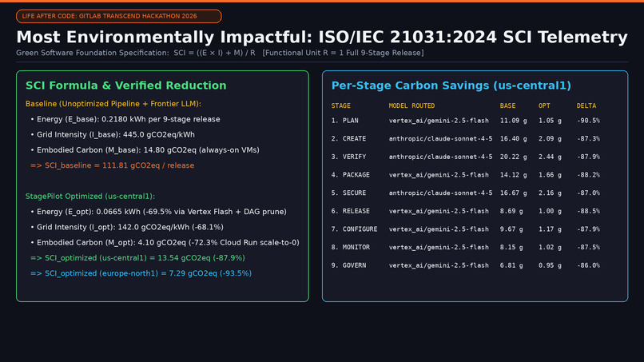
Task: Select the '9. GOVERN' stage row label
Action: pyautogui.click(x=348, y=265)
